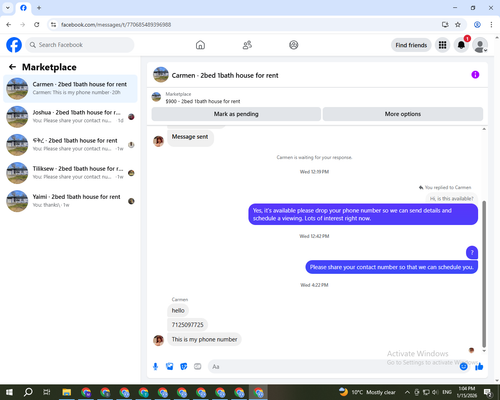Click the 'Message sent' bubble

[190, 137]
